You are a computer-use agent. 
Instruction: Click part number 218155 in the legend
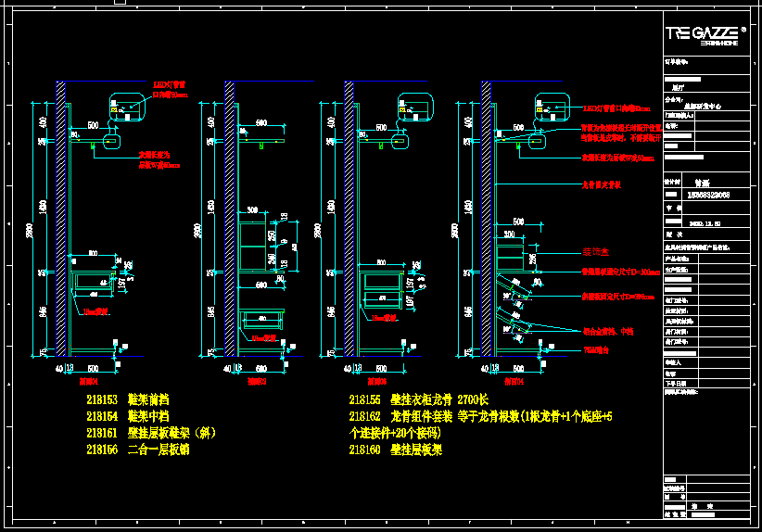click(364, 399)
